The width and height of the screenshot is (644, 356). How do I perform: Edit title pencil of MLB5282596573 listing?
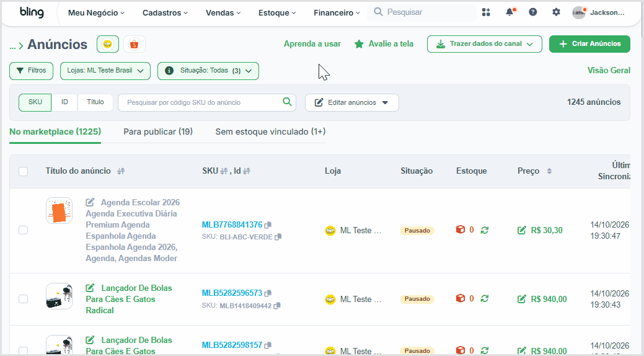(90, 288)
